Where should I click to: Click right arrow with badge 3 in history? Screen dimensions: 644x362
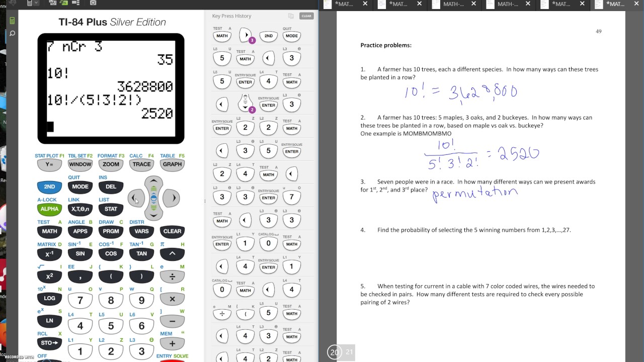[x=246, y=36]
